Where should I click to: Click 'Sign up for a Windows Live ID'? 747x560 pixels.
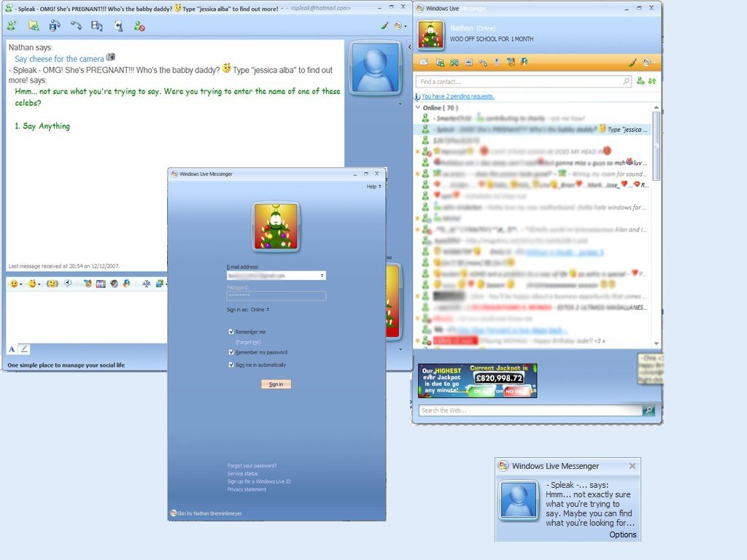click(x=259, y=481)
